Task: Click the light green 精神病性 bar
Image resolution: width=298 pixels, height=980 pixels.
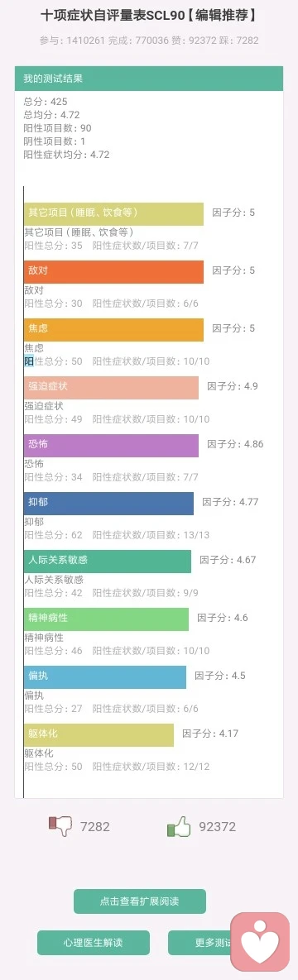Action: 107,619
